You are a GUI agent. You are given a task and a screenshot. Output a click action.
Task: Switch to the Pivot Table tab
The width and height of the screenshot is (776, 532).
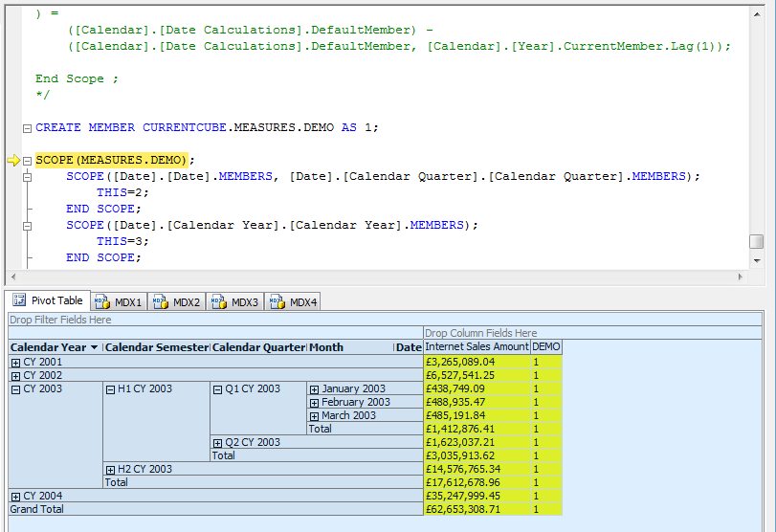(x=48, y=300)
